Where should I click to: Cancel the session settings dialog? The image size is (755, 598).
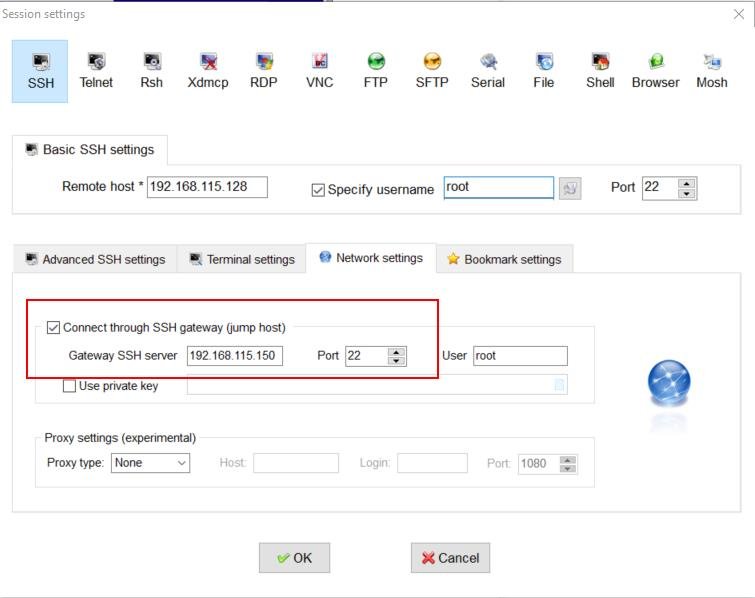[x=450, y=558]
